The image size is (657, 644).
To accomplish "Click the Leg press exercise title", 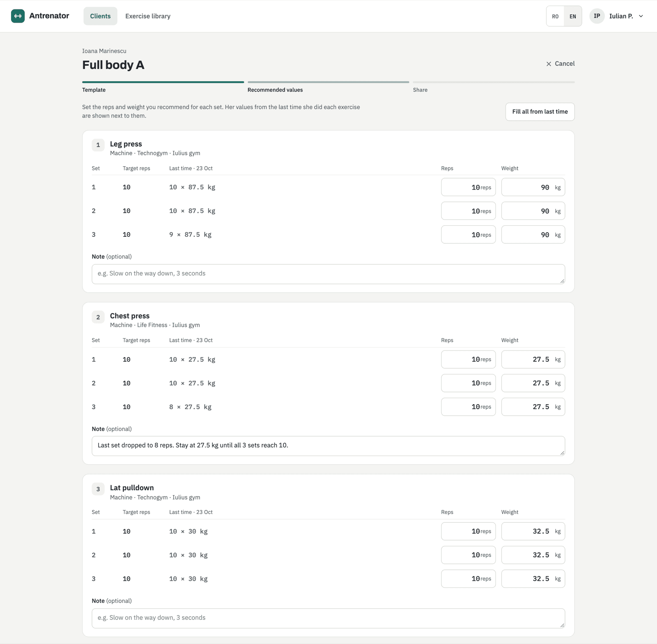I will click(x=126, y=144).
